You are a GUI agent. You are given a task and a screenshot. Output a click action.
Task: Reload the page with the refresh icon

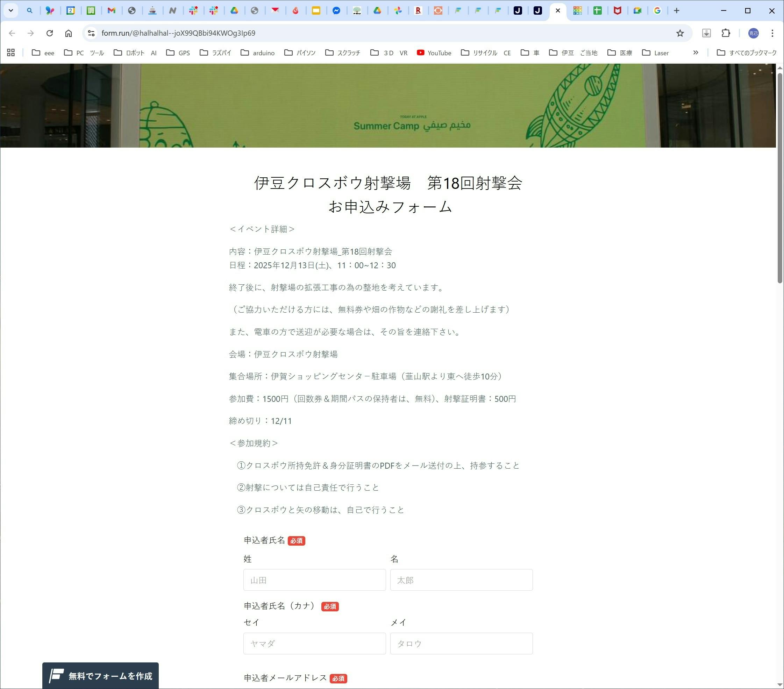coord(49,33)
